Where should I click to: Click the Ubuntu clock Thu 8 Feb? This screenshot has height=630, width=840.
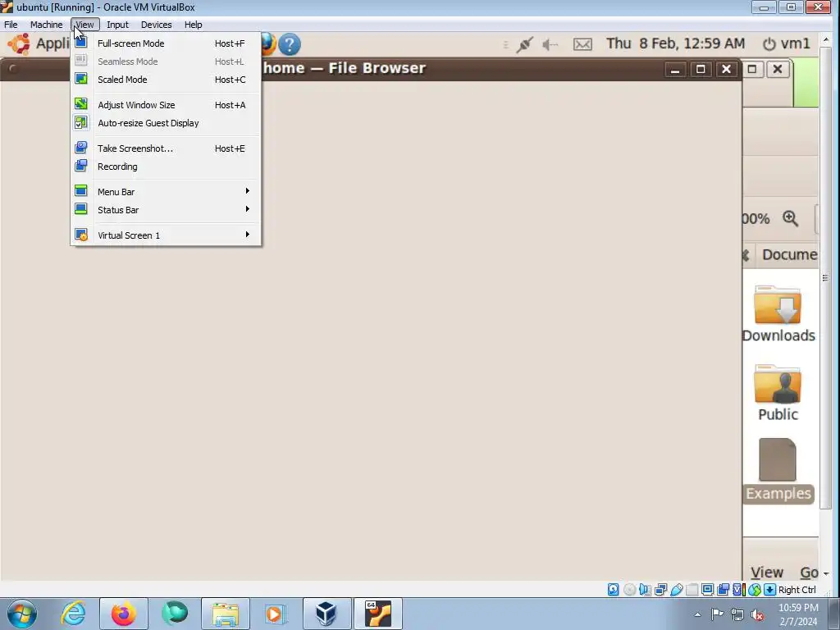tap(676, 43)
